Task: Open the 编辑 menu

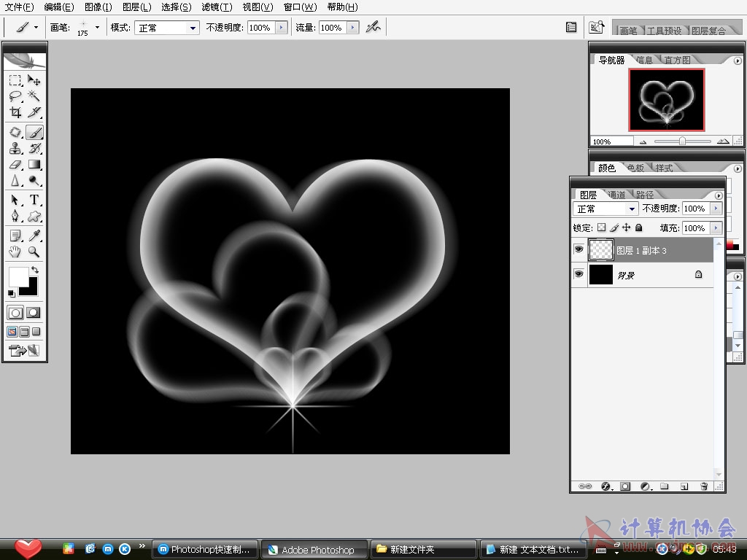Action: [x=58, y=7]
